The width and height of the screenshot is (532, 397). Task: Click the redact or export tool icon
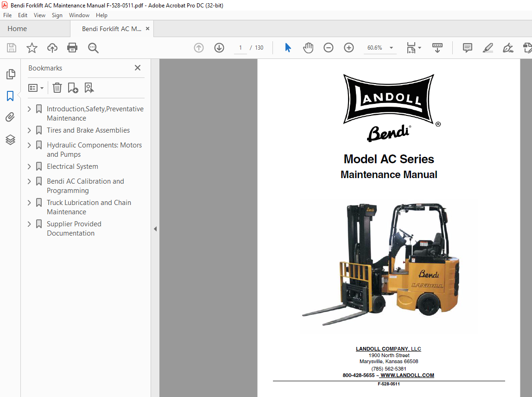[x=527, y=48]
